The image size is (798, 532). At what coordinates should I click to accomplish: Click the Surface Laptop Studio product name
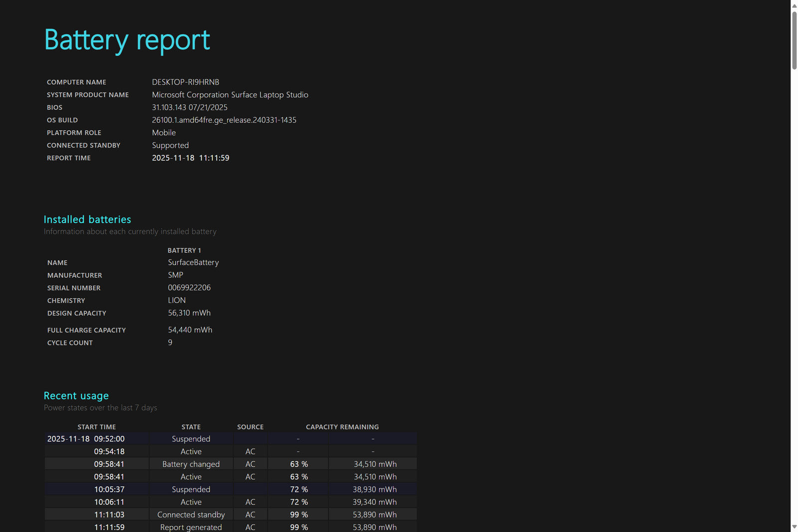coord(230,95)
